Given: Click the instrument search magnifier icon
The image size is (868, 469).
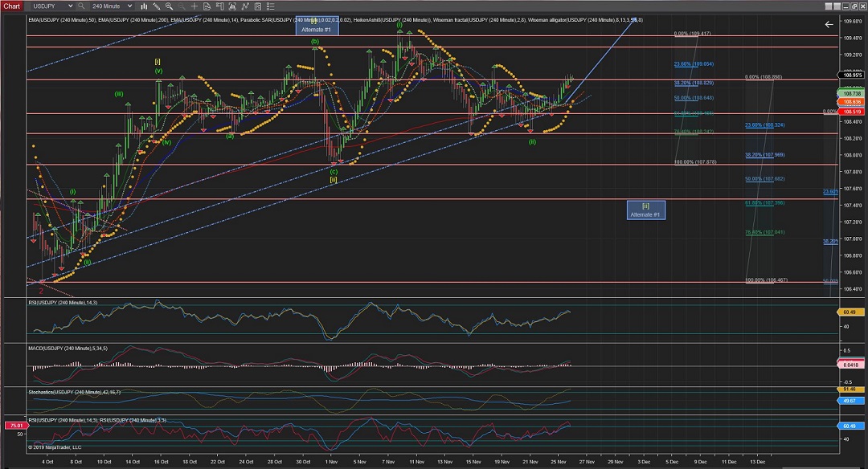Looking at the screenshot, I should [x=80, y=6].
